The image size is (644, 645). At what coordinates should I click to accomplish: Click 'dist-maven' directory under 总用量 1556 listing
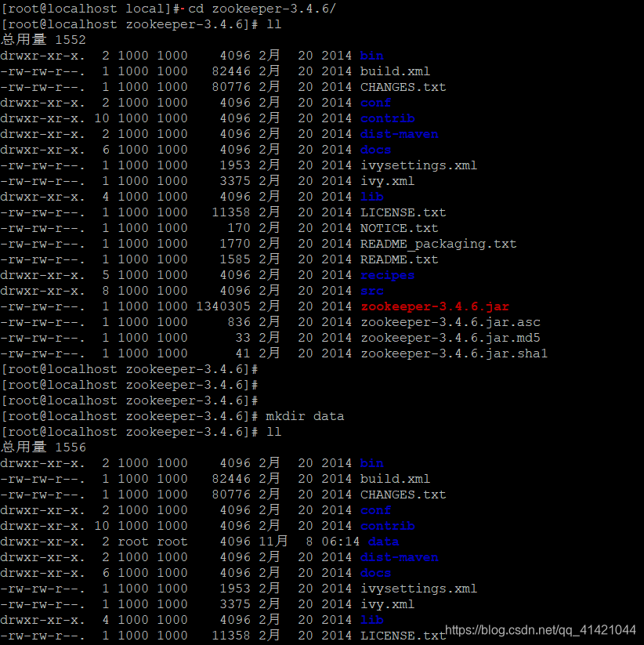[400, 557]
